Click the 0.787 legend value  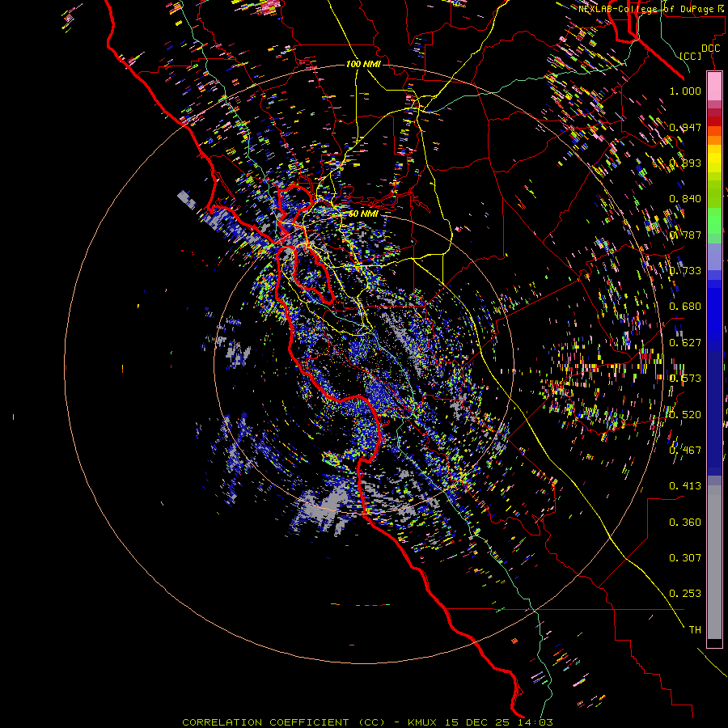pyautogui.click(x=685, y=235)
